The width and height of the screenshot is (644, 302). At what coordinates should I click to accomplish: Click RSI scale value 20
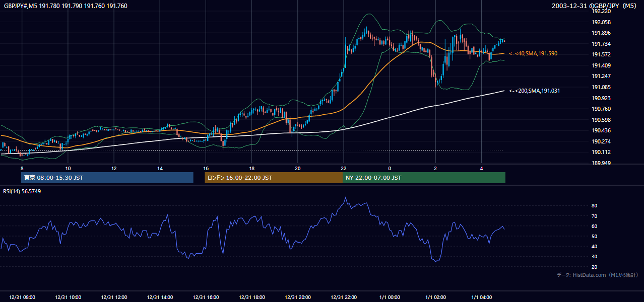tap(595, 267)
